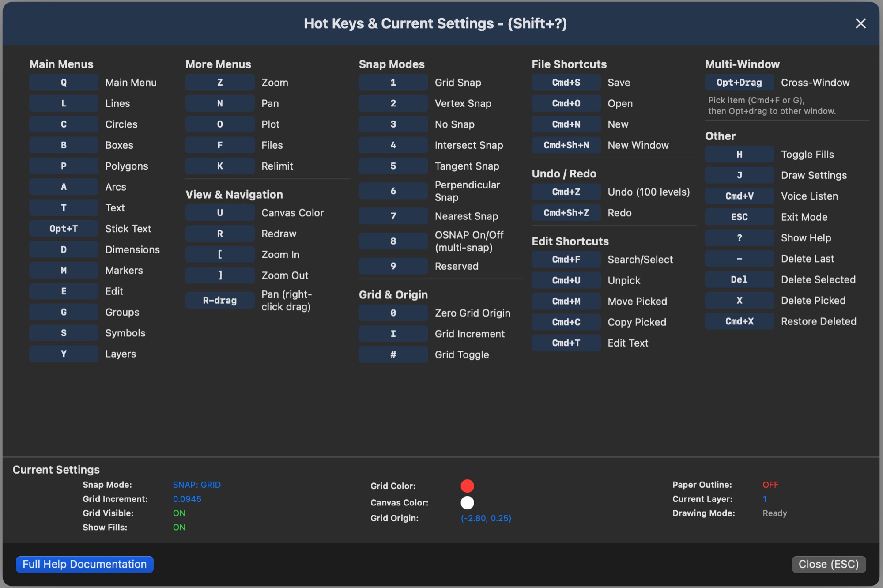Click the Q key badge for Main Menu
The width and height of the screenshot is (883, 588).
(64, 83)
